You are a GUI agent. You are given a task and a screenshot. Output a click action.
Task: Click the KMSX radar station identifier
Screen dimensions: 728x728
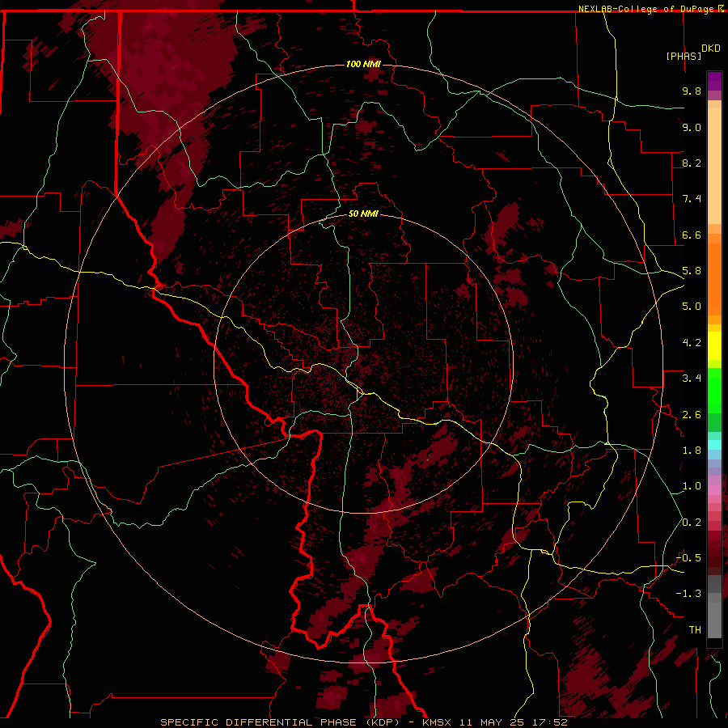click(438, 722)
